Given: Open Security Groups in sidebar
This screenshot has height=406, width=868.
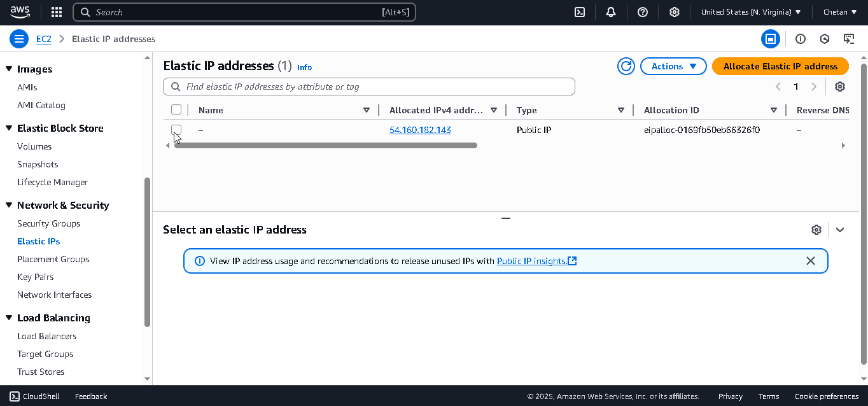Looking at the screenshot, I should point(48,223).
